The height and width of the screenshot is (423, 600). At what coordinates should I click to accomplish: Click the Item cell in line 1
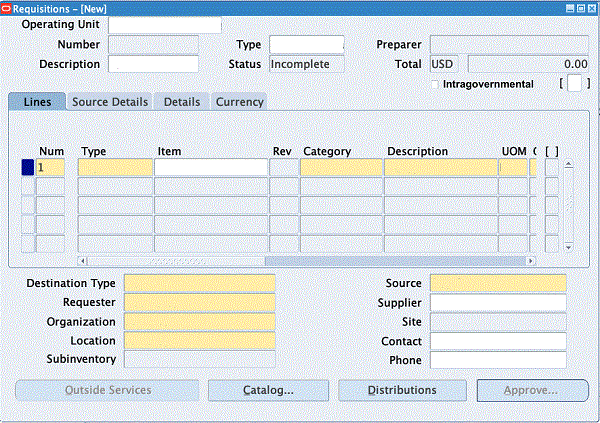(x=211, y=167)
